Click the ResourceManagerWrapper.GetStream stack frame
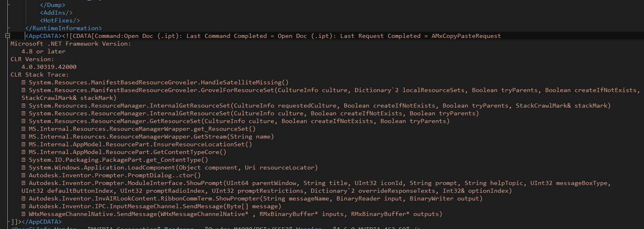Screen dimensions: 644x229 point(151,137)
